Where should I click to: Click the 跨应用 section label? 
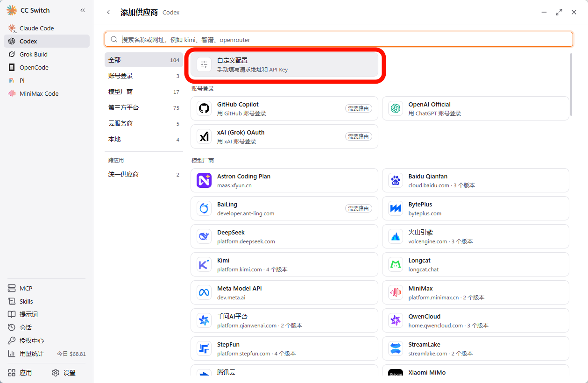pyautogui.click(x=116, y=160)
